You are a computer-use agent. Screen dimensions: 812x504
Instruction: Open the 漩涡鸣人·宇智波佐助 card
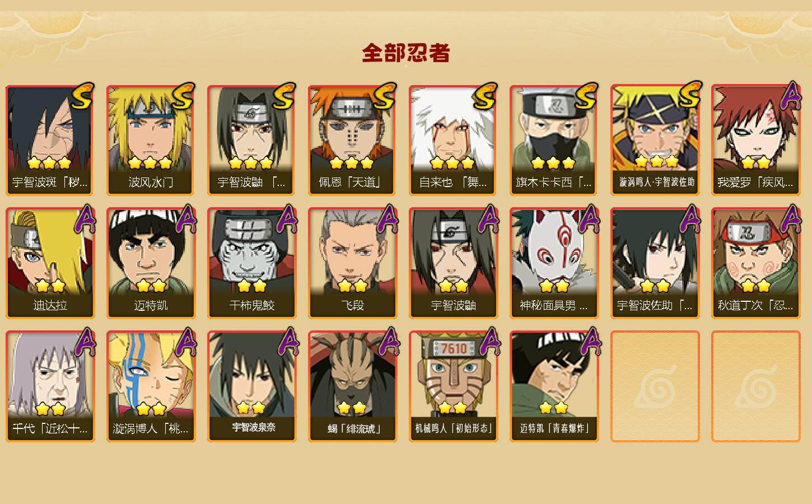pyautogui.click(x=655, y=140)
